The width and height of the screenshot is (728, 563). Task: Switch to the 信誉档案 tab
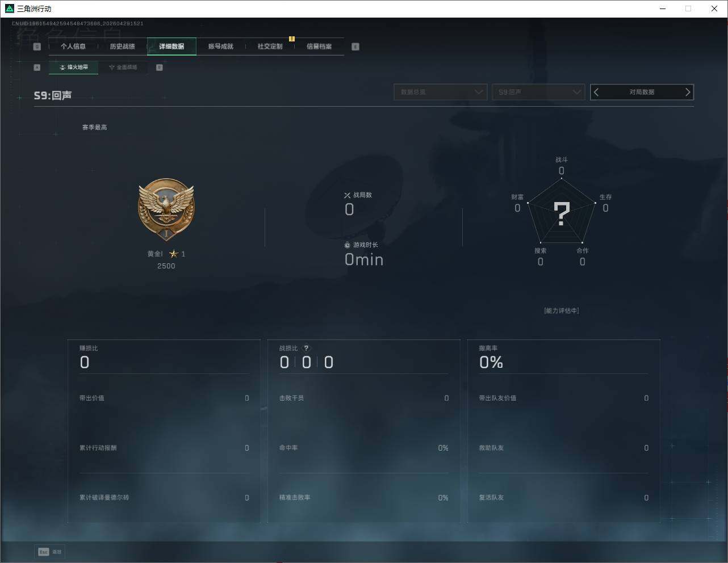point(319,47)
